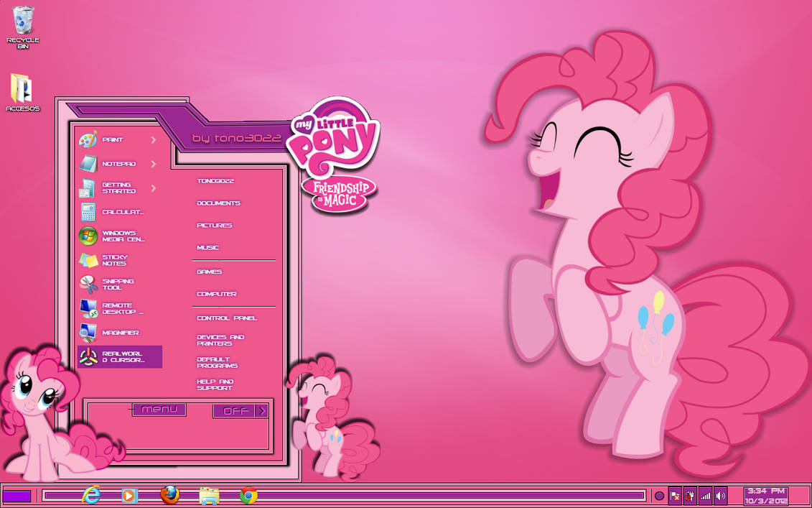Viewport: 812px width, 508px height.
Task: Start Windows Media Center
Action: point(122,236)
